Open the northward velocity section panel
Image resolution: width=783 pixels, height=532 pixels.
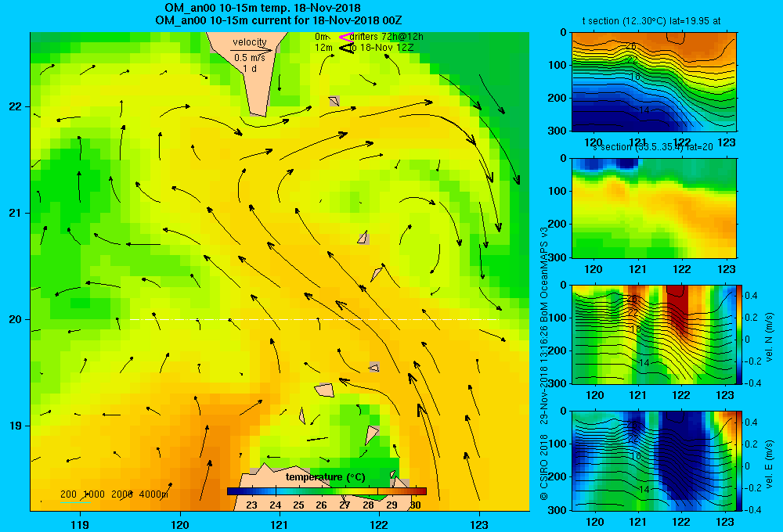654,334
